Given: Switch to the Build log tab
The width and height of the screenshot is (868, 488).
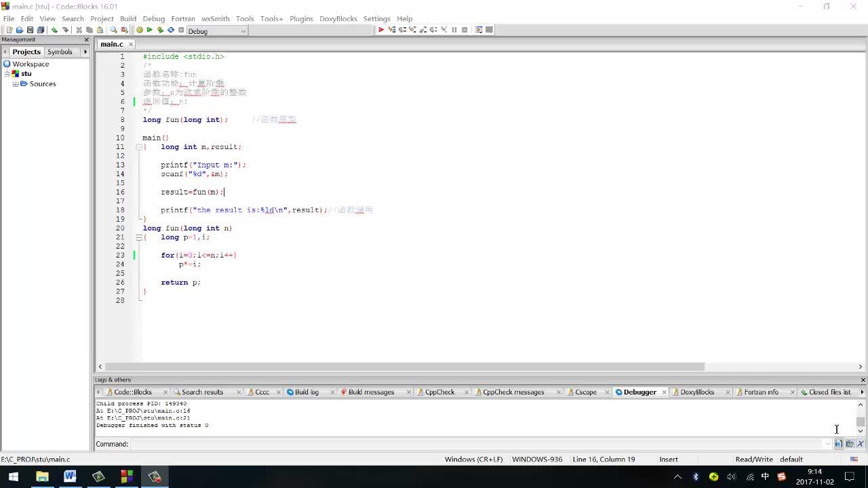Looking at the screenshot, I should (307, 392).
